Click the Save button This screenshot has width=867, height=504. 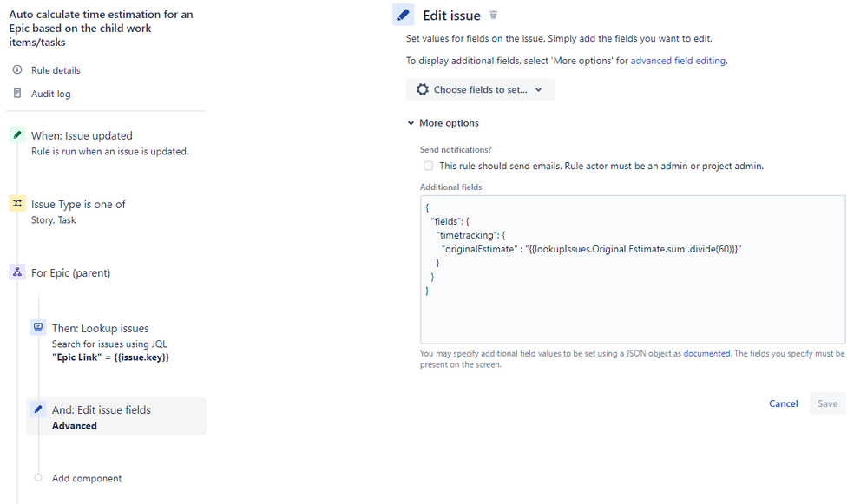pos(827,403)
